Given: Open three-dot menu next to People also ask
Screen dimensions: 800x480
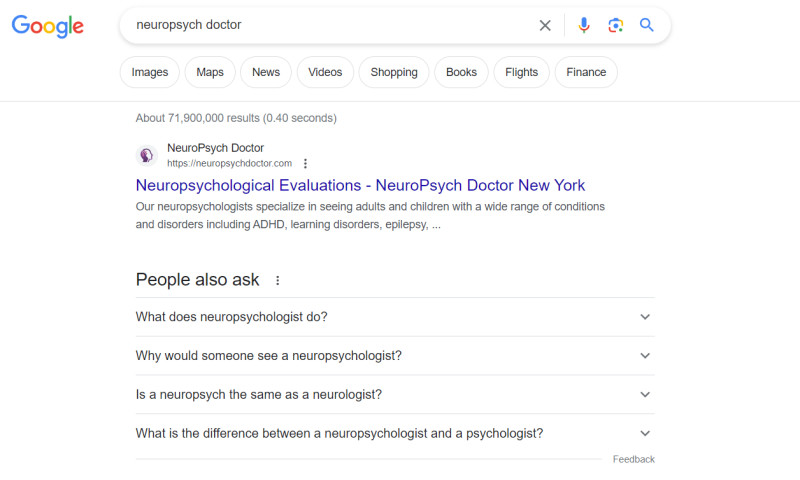Looking at the screenshot, I should 278,281.
